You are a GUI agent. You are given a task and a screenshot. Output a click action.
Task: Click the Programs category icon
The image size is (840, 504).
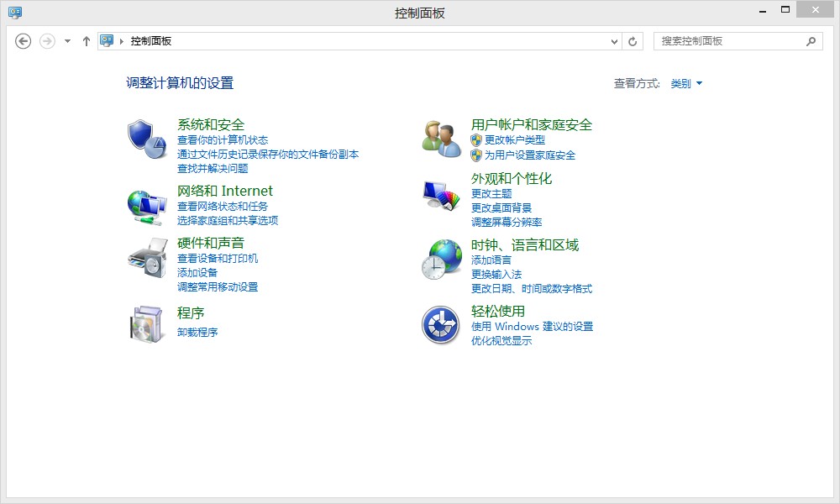pyautogui.click(x=144, y=323)
